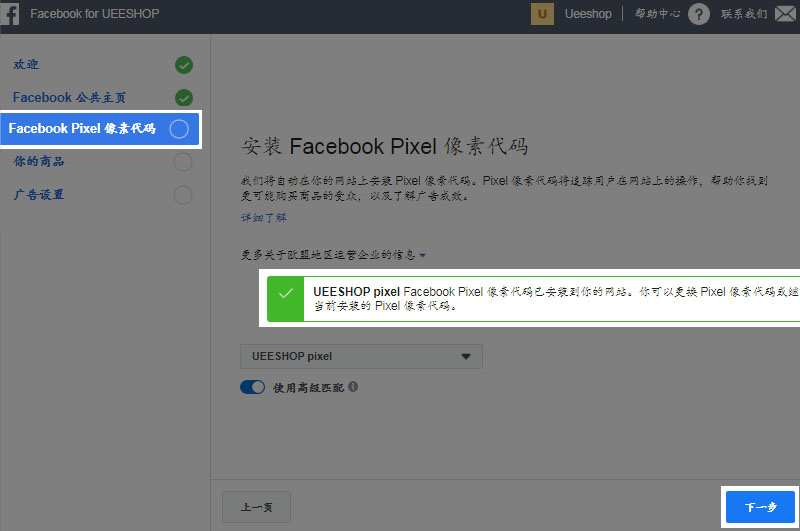The image size is (800, 531).
Task: Click the Facebook logo icon
Action: 10,14
